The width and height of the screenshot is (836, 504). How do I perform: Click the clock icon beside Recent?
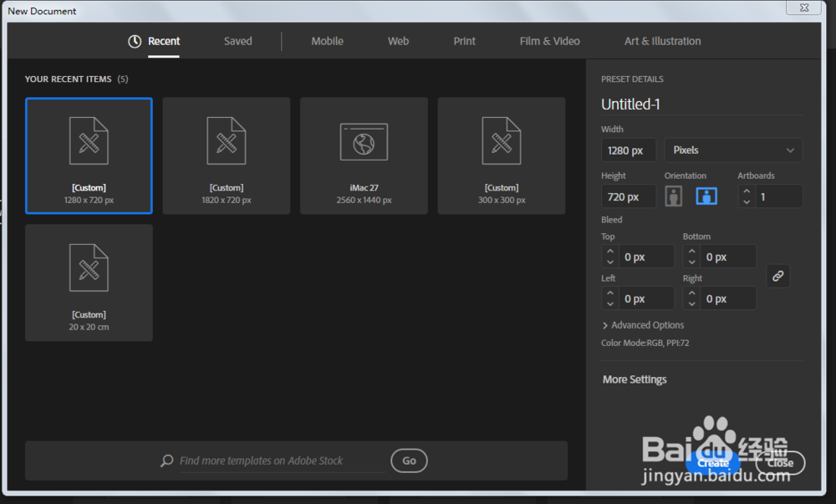click(135, 42)
